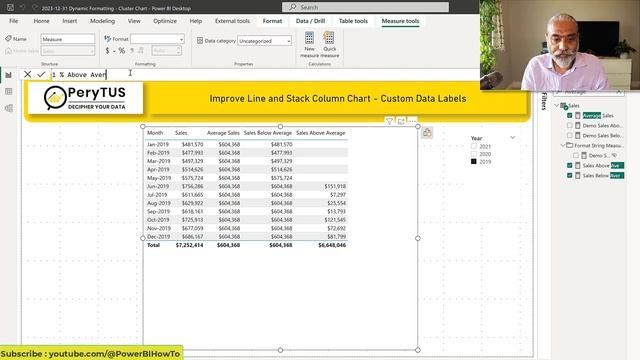Apply thousands separator comma icon

(132, 51)
